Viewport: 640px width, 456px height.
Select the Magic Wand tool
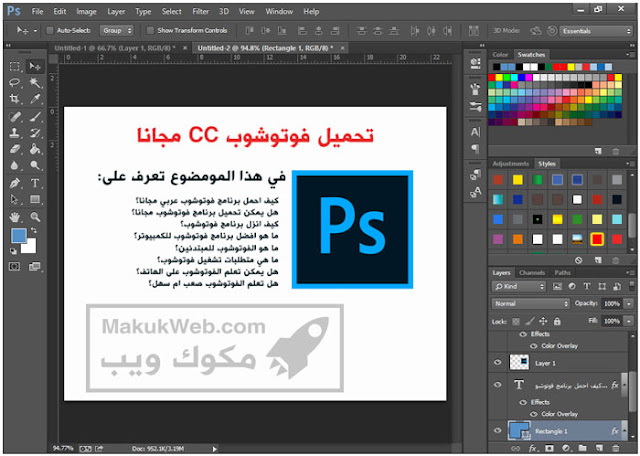point(35,82)
